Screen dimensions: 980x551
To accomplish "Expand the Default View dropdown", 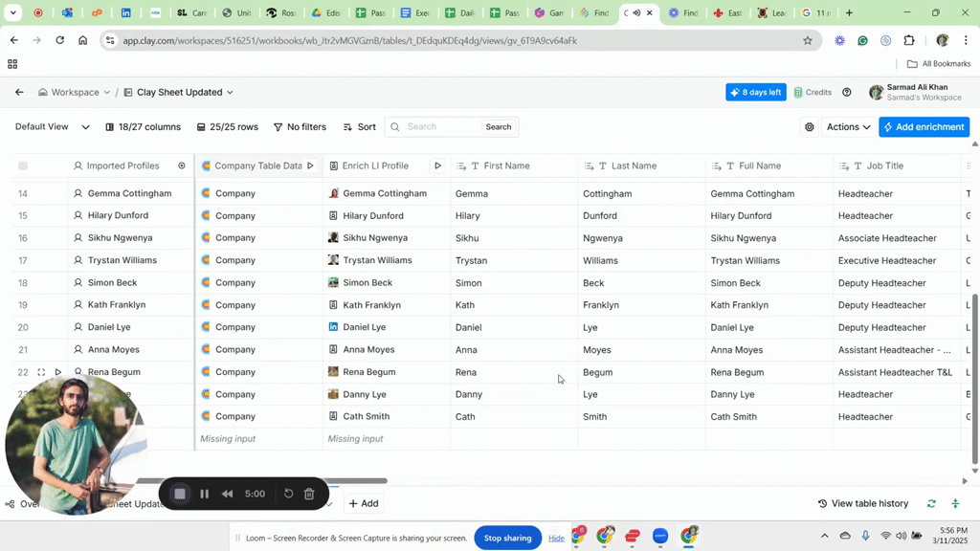I will [53, 127].
